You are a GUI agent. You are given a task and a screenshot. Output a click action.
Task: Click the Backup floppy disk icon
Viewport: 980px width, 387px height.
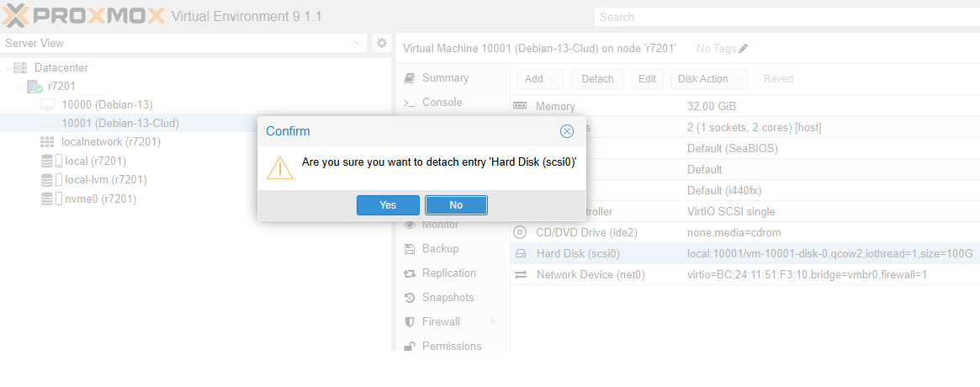point(410,249)
